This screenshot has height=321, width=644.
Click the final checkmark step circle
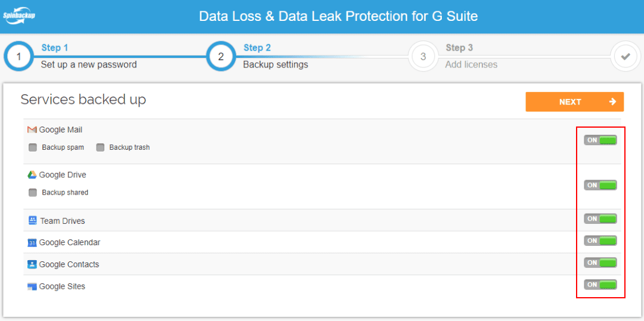[x=626, y=57]
